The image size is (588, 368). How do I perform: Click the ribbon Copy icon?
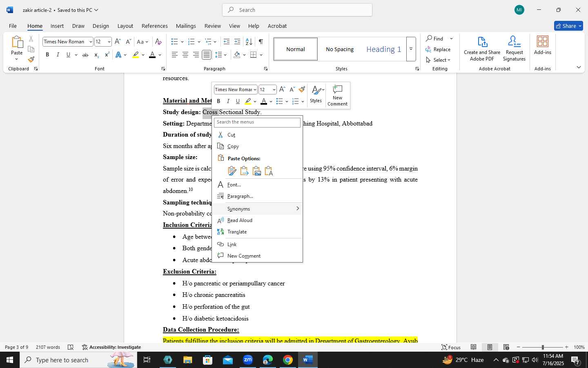click(31, 49)
